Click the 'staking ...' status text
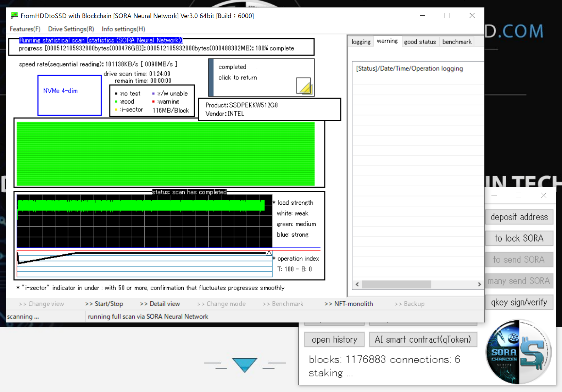Viewport: 562px width, 392px height. click(x=330, y=373)
